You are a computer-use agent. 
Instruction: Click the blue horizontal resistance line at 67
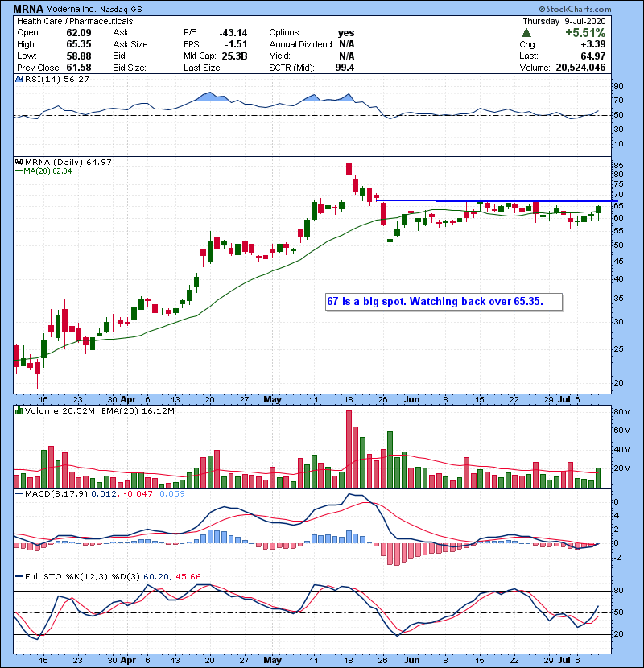point(497,200)
